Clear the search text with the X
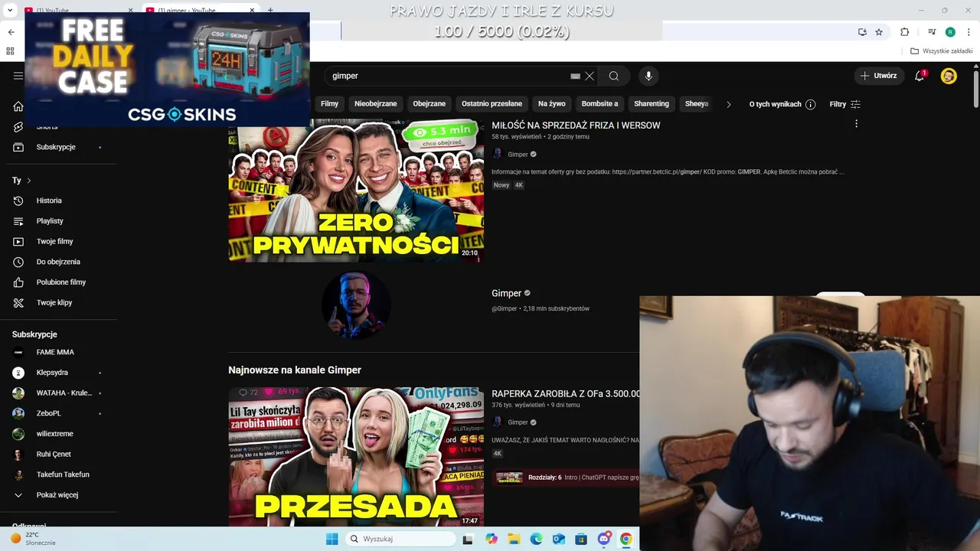 590,76
